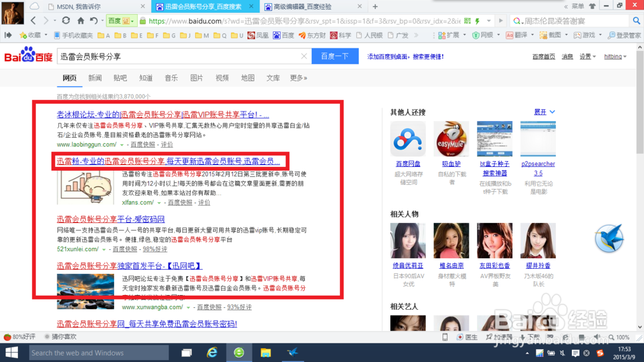Reload the page with the refresh icon
The image size is (644, 362).
[66, 21]
